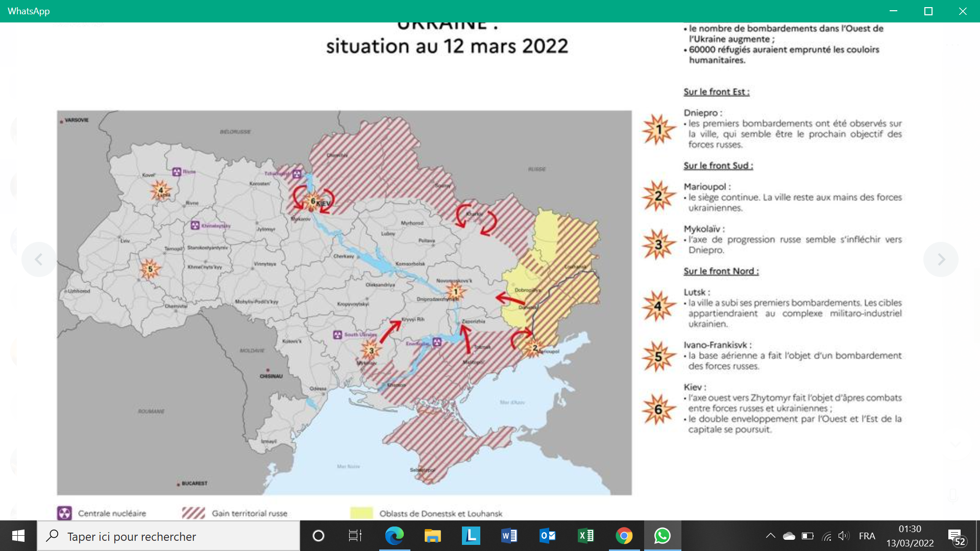Open notification center with 52 badge
Screen dimensions: 980x551
[956, 537]
